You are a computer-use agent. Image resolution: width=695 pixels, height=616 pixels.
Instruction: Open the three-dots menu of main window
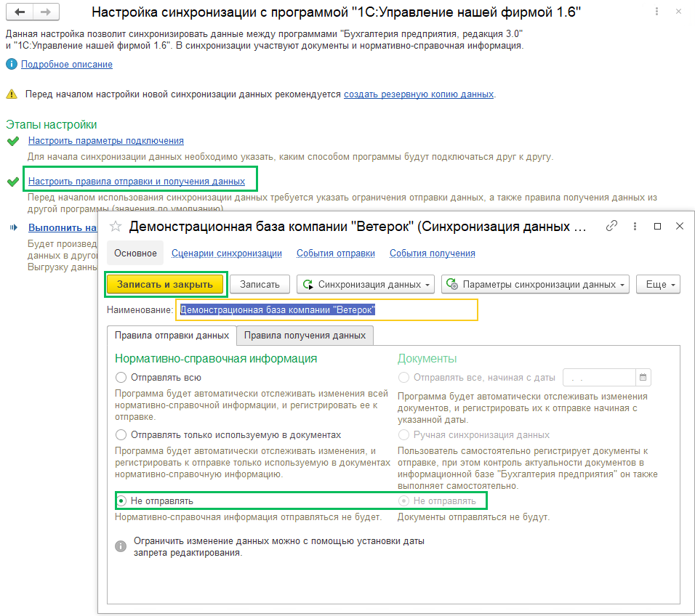tap(656, 12)
